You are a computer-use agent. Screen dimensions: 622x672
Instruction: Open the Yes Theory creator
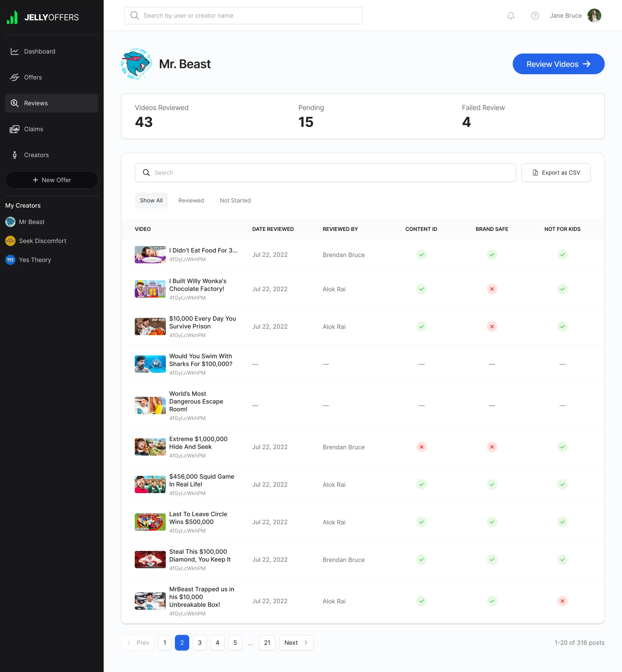[28, 260]
